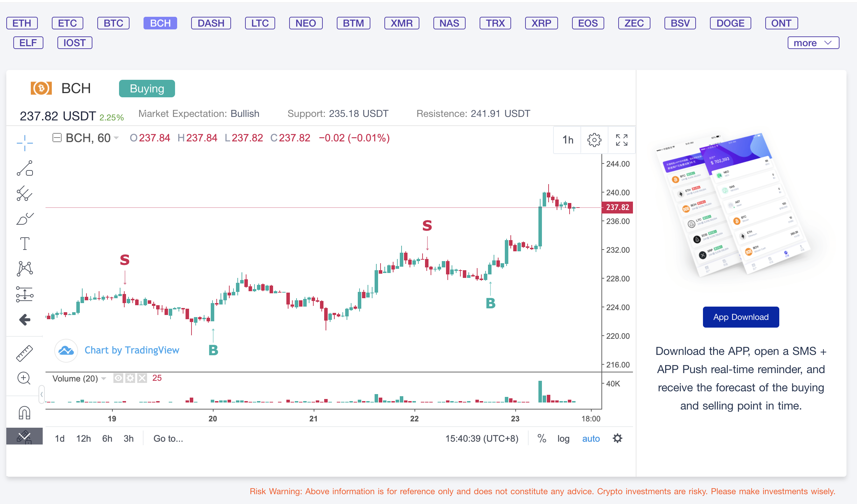This screenshot has height=504, width=857.
Task: Select the active BCH coin tab
Action: pyautogui.click(x=160, y=23)
